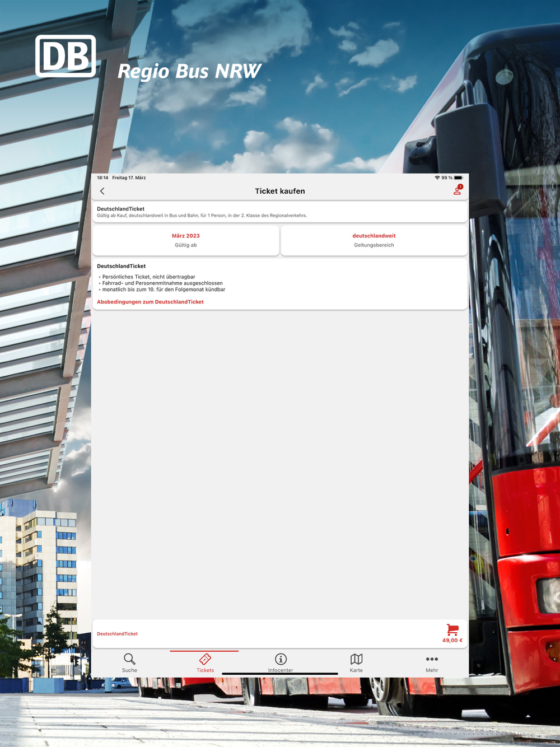
Task: Select the red DeutschlandTicket label in cart bar
Action: pyautogui.click(x=117, y=634)
